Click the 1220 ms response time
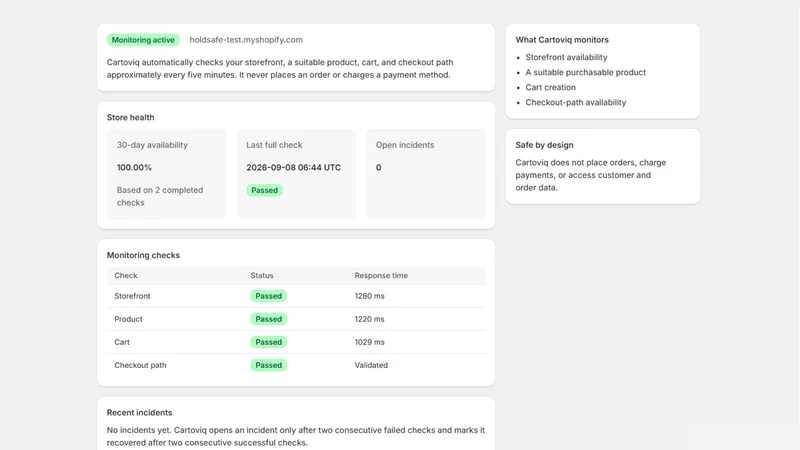 (x=369, y=319)
